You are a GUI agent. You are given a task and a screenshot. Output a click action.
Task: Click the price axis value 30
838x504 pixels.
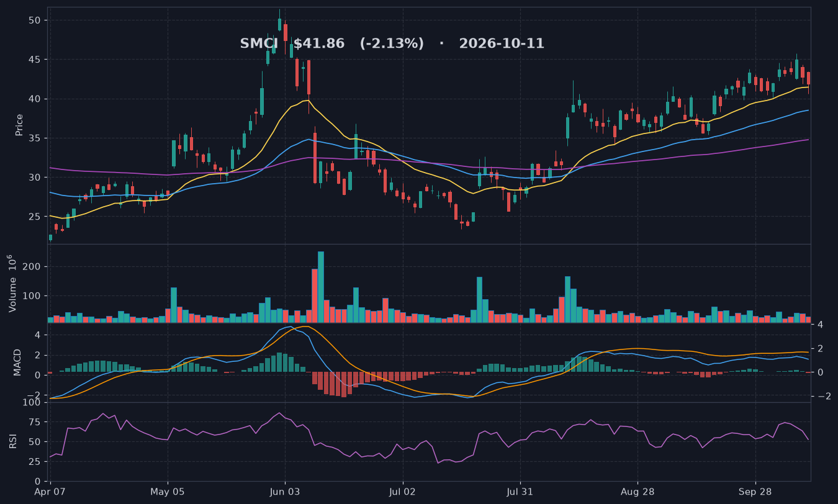pos(35,178)
